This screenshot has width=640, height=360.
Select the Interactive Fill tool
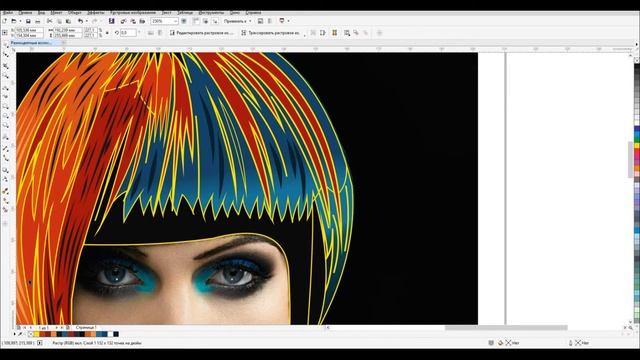pos(6,200)
